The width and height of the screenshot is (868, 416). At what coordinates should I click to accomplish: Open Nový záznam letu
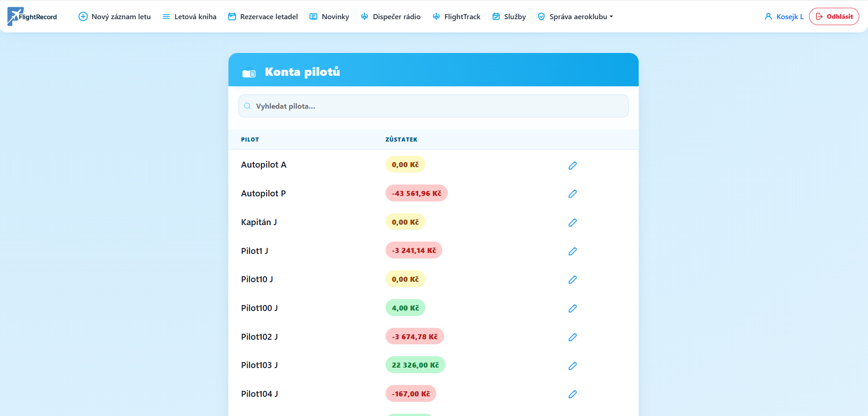click(115, 16)
